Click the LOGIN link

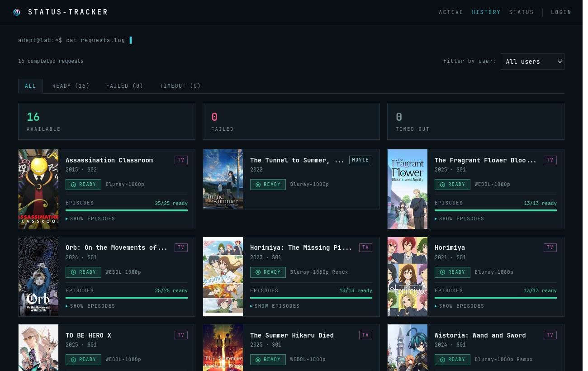pos(561,12)
